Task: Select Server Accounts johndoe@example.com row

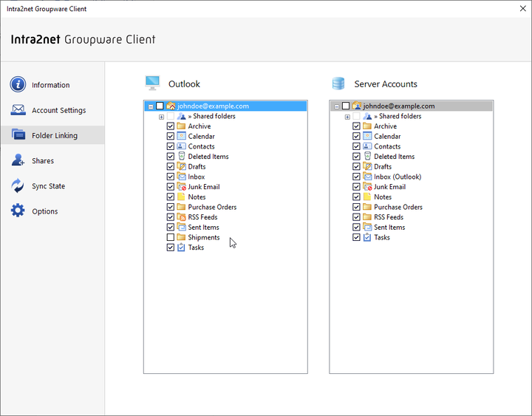Action: pos(412,106)
